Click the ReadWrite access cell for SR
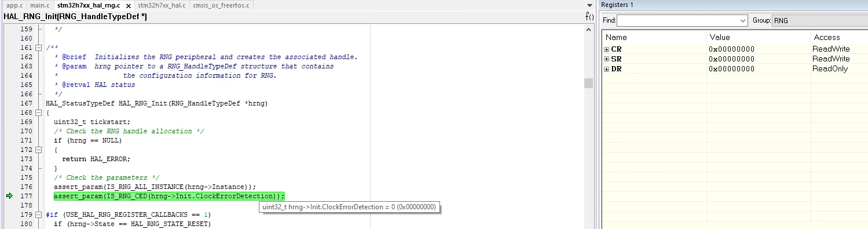 pos(831,59)
